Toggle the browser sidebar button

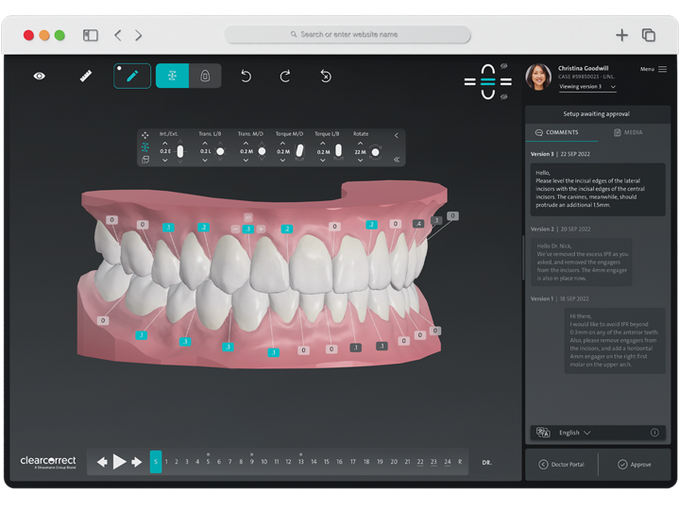[90, 35]
